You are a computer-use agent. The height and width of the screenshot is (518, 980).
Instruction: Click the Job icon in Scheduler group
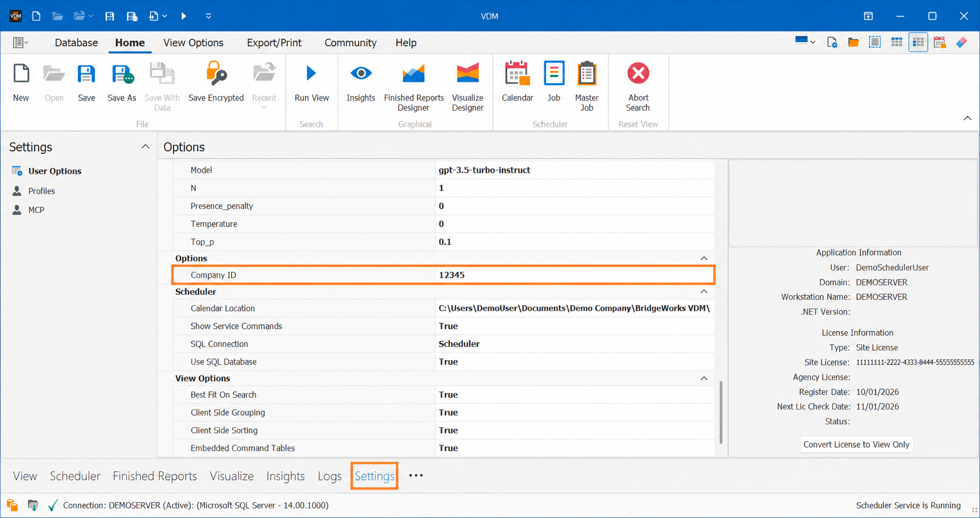554,73
